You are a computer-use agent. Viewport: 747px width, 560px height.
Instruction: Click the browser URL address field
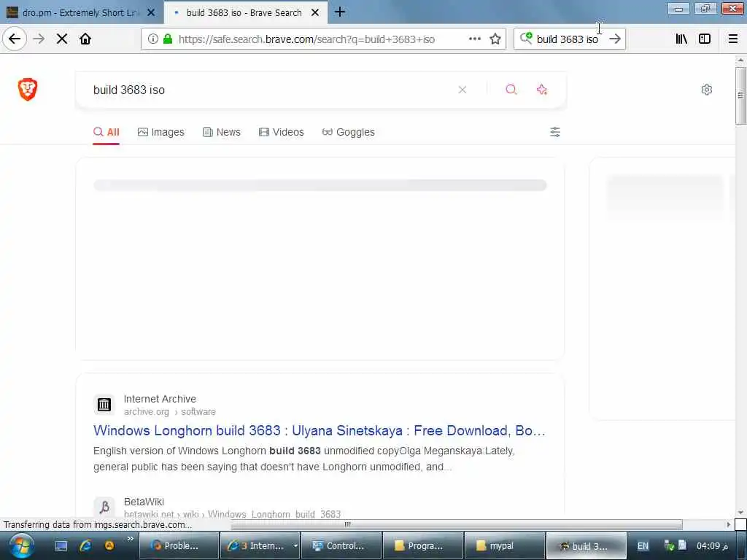coord(307,39)
